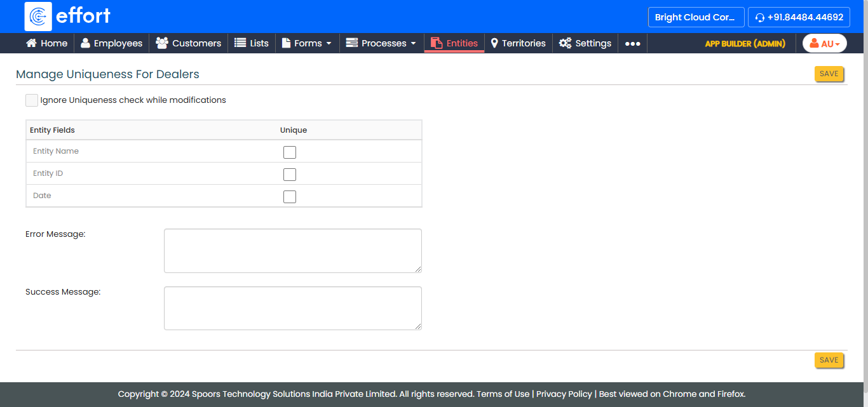Open the AU user account dropdown

click(824, 44)
